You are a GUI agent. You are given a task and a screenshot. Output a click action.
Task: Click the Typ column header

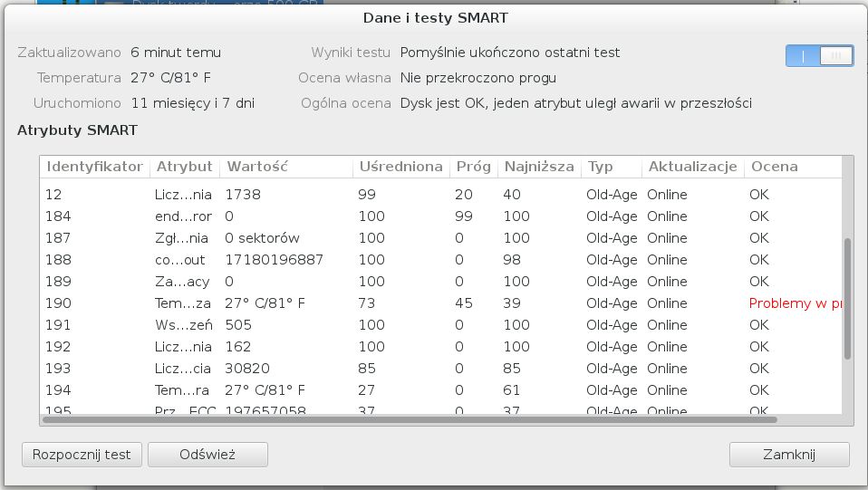click(612, 167)
